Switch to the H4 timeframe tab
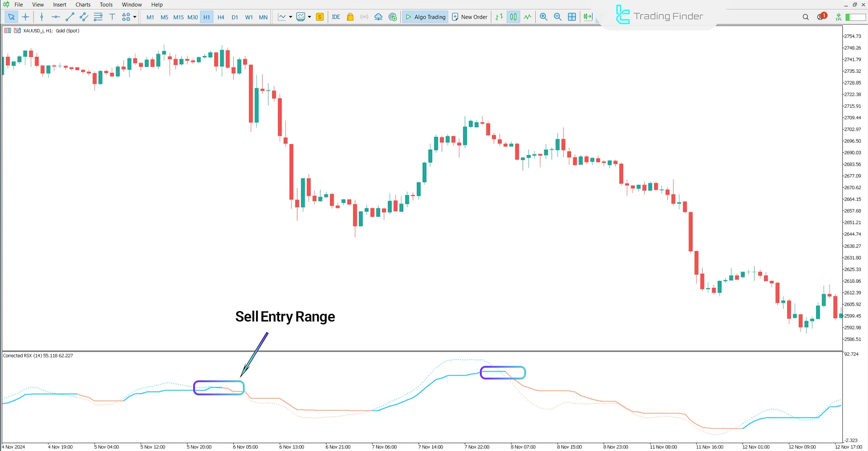The height and width of the screenshot is (451, 868). point(221,17)
